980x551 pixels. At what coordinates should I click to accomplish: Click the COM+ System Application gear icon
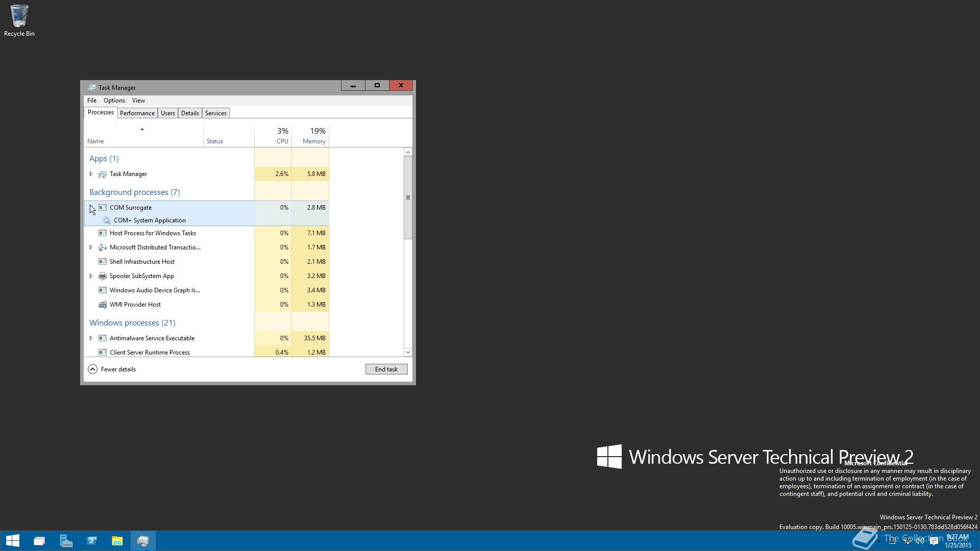point(107,220)
